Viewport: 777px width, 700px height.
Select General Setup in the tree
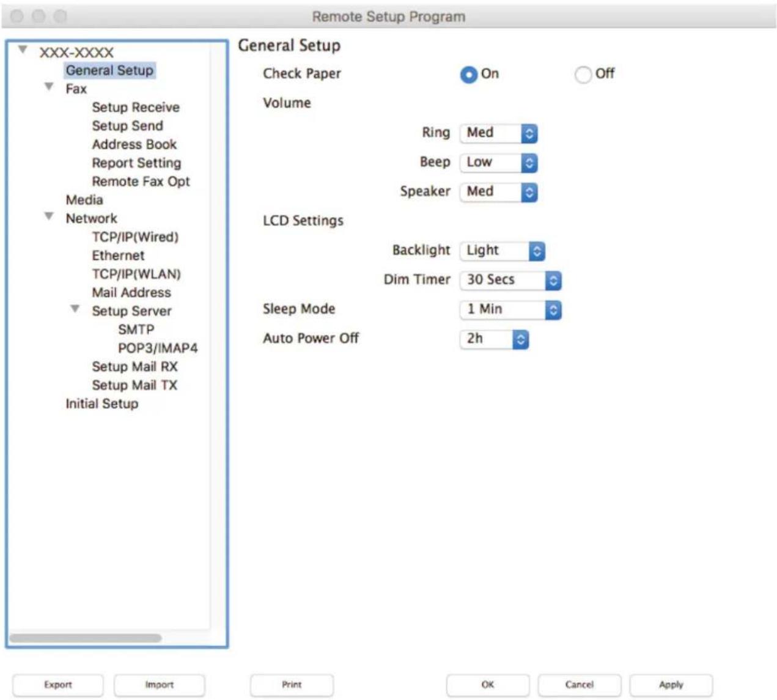tap(110, 70)
